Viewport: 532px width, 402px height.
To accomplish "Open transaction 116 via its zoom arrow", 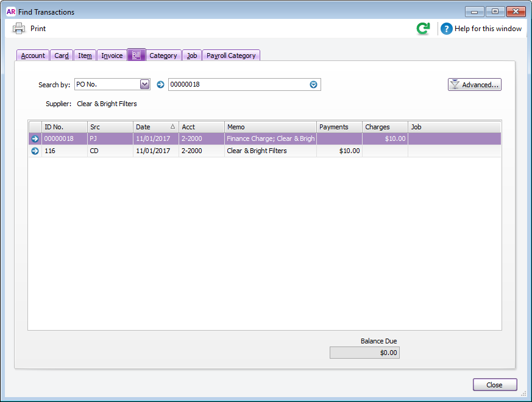I will pos(35,151).
